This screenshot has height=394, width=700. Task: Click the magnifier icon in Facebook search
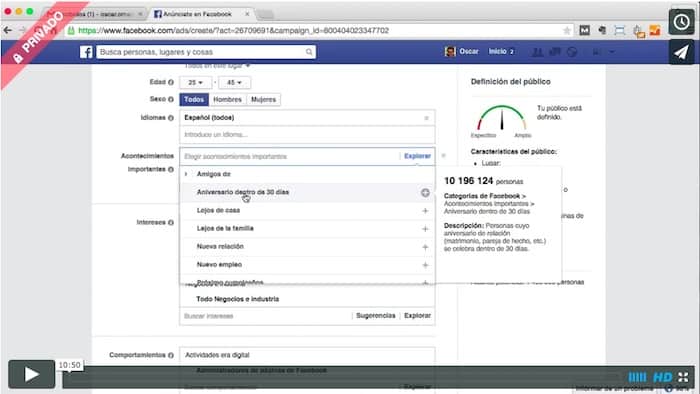[x=309, y=52]
